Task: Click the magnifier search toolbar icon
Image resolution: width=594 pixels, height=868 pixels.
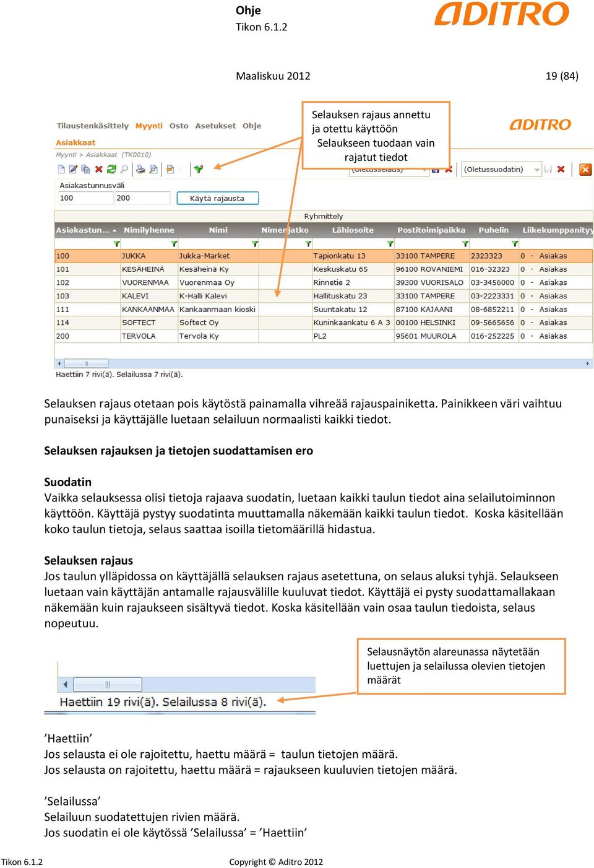Action: click(124, 169)
